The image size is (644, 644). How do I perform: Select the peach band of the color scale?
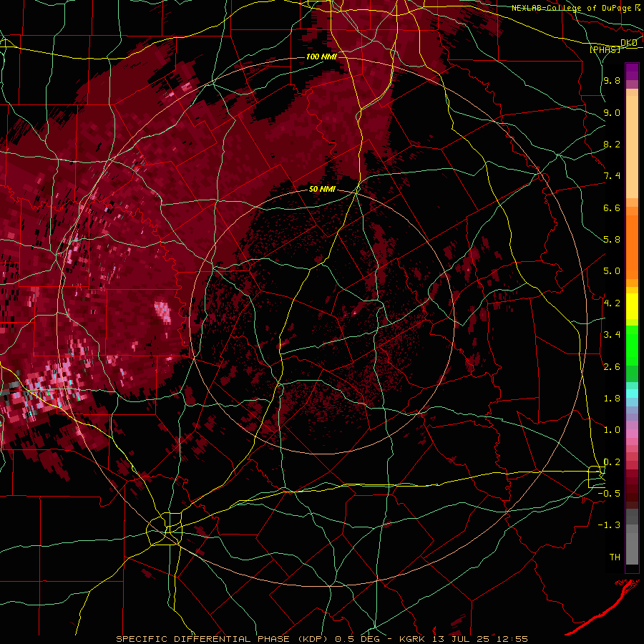pos(632,147)
